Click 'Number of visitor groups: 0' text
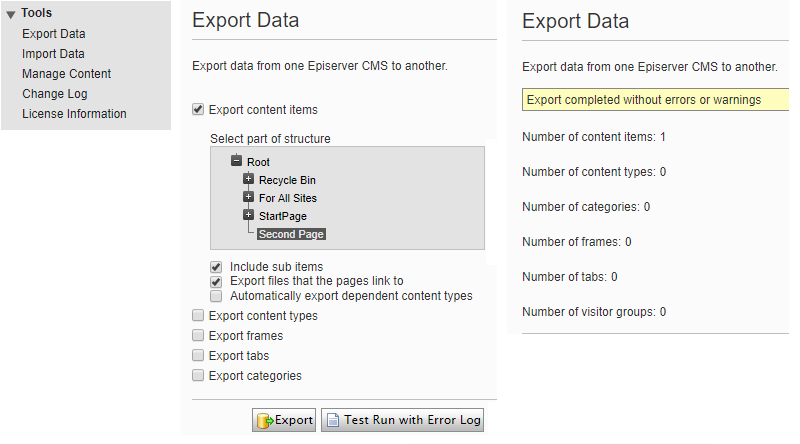The image size is (800, 444). point(594,312)
